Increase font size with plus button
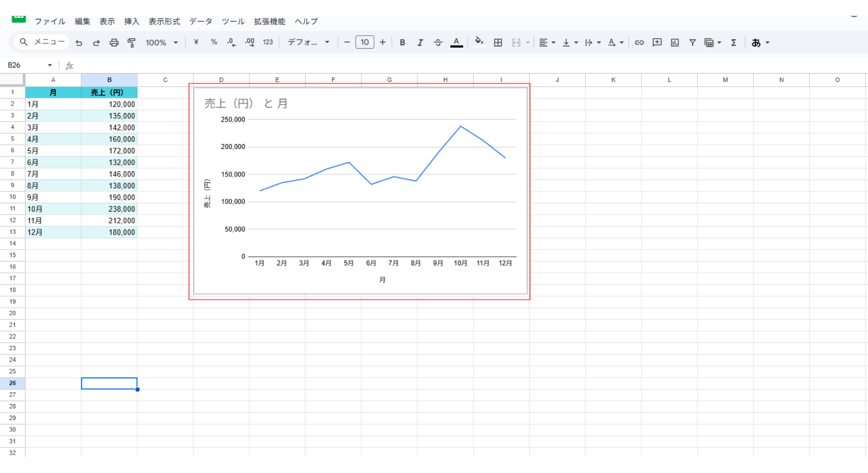The height and width of the screenshot is (473, 868). [383, 42]
